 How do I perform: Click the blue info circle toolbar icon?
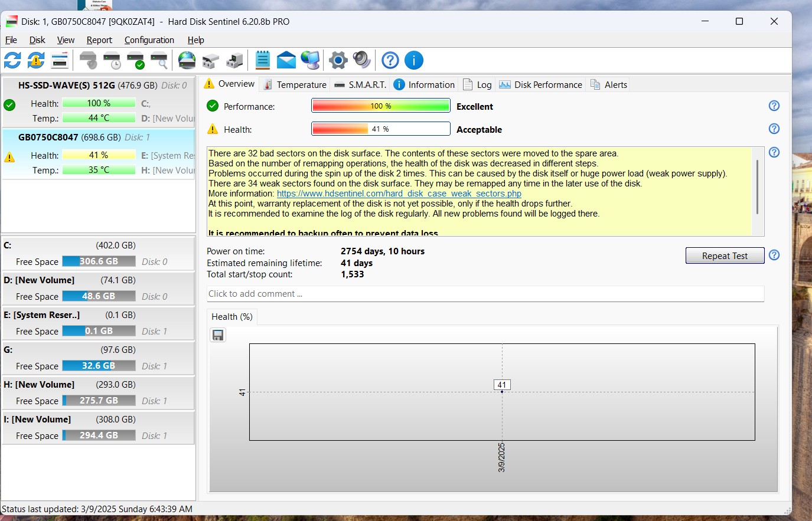(414, 60)
